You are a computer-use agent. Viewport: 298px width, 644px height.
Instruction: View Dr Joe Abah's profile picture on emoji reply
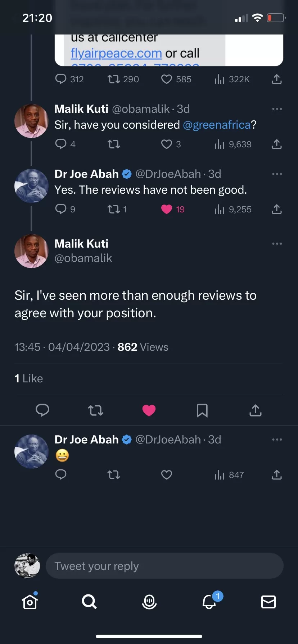pos(31,451)
